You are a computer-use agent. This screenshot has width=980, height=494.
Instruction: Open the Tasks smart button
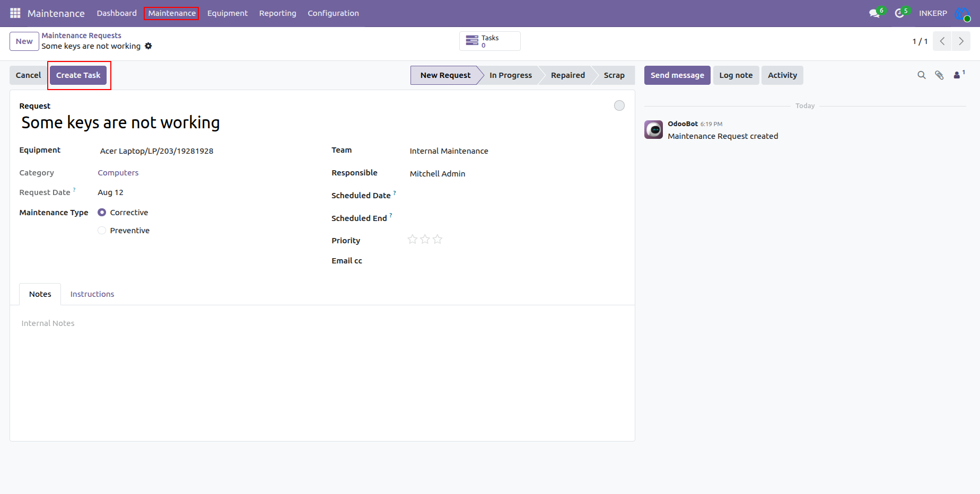click(489, 41)
